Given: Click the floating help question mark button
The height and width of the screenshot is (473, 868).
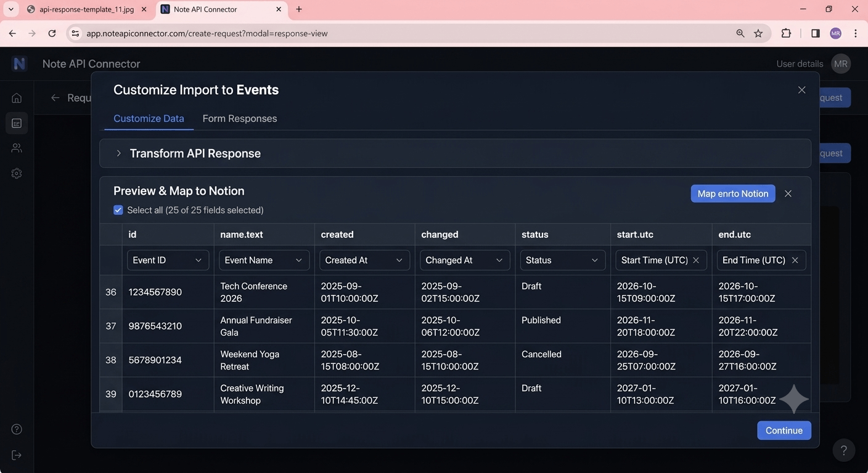Looking at the screenshot, I should (x=844, y=450).
